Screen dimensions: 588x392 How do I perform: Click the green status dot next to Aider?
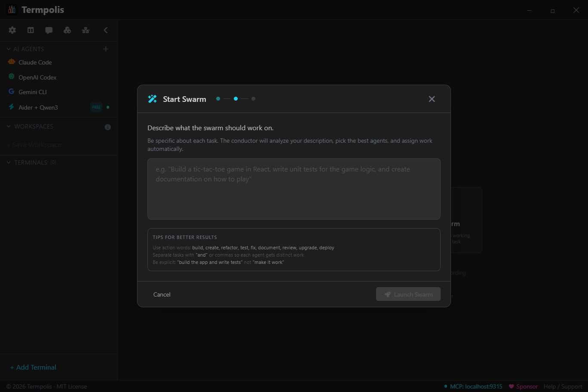(x=108, y=107)
